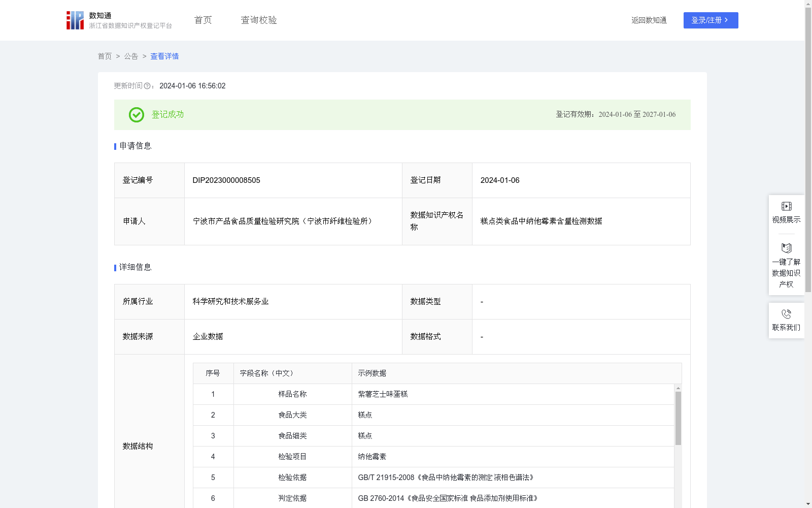The height and width of the screenshot is (508, 812).
Task: Click the 序号 column header
Action: coord(213,373)
